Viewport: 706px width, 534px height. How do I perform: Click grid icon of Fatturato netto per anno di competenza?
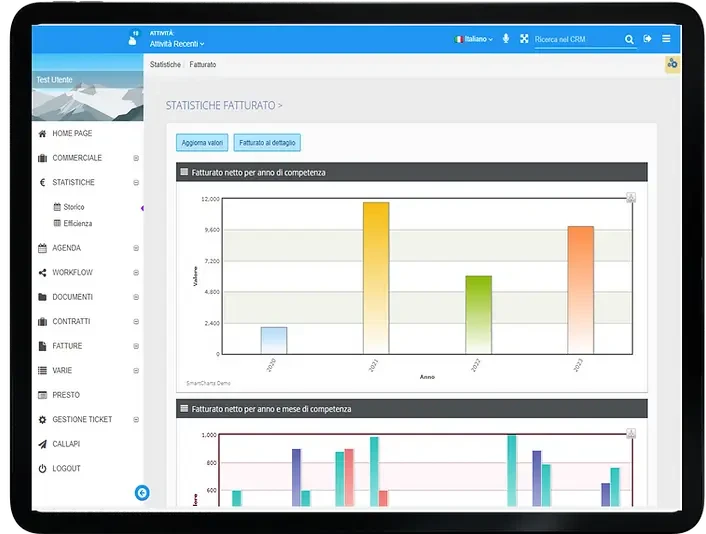click(x=184, y=172)
